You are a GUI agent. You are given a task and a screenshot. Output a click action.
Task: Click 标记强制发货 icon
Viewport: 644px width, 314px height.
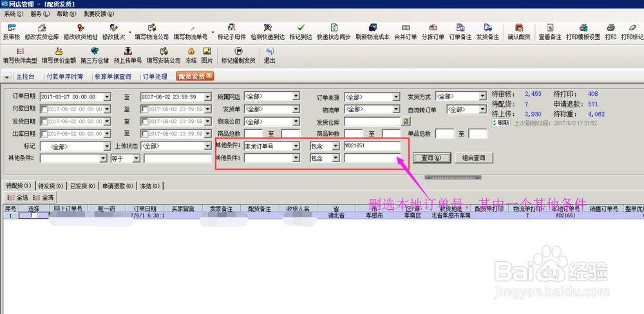238,51
